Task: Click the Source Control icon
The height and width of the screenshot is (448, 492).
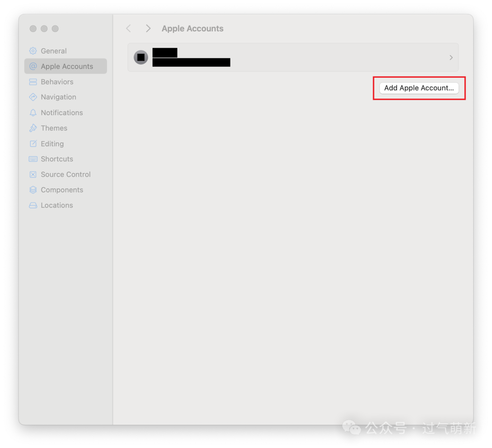Action: (x=33, y=174)
